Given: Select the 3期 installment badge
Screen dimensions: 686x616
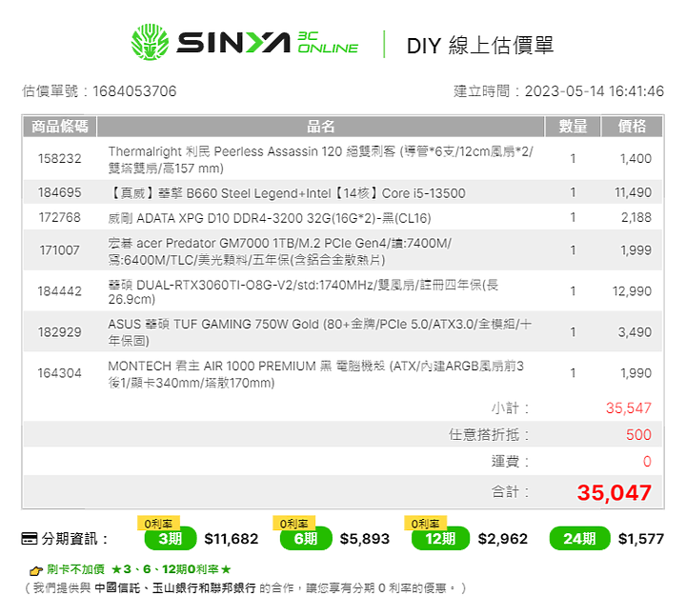Looking at the screenshot, I should (171, 539).
